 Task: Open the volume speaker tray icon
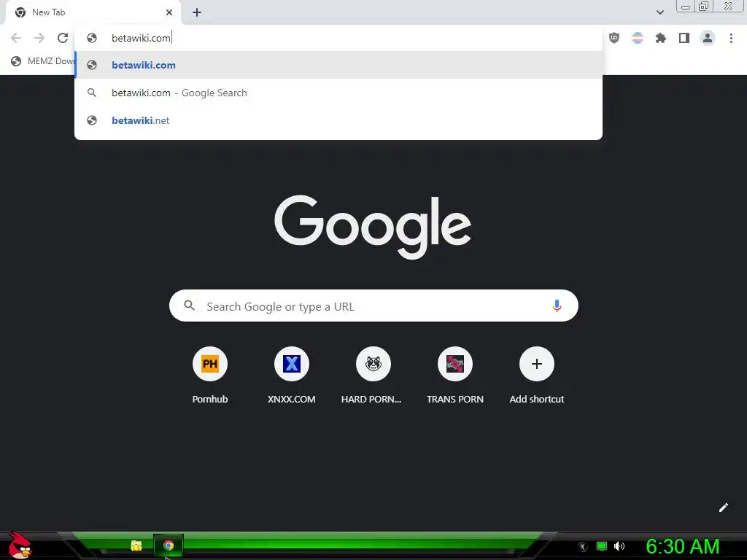click(x=619, y=546)
